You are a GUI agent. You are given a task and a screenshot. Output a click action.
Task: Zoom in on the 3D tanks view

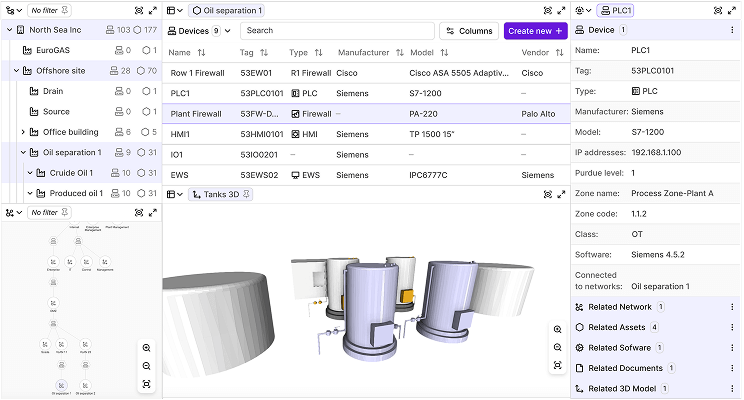[x=557, y=329]
